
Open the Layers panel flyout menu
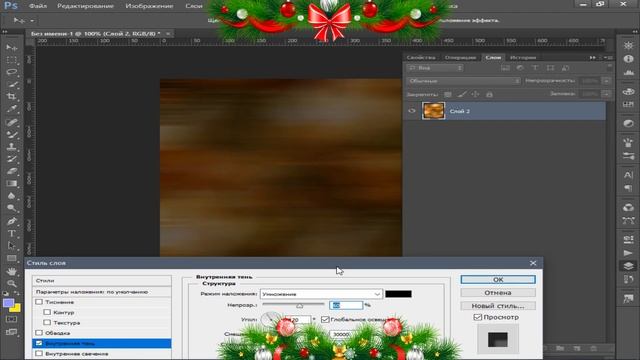pos(608,58)
